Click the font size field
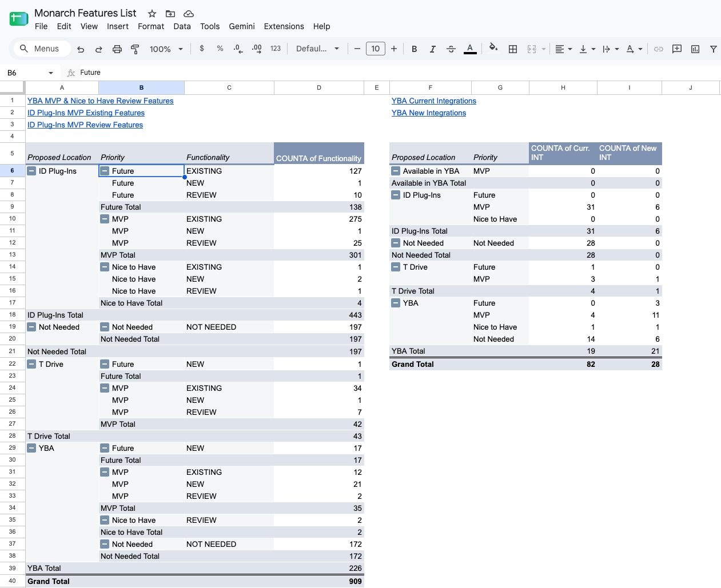This screenshot has height=588, width=721. (376, 49)
